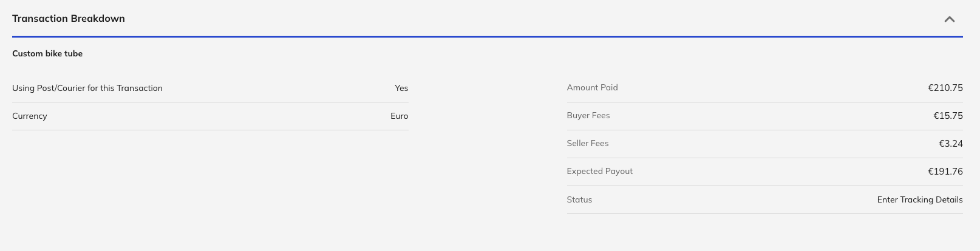This screenshot has width=980, height=251.
Task: Click the divider line below Currency row
Action: click(x=210, y=130)
